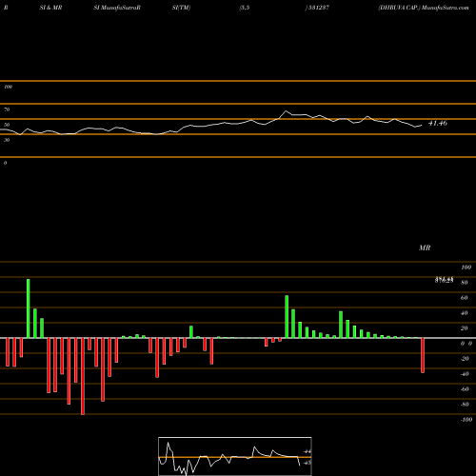Click the tallest green MR bar

tap(29, 308)
